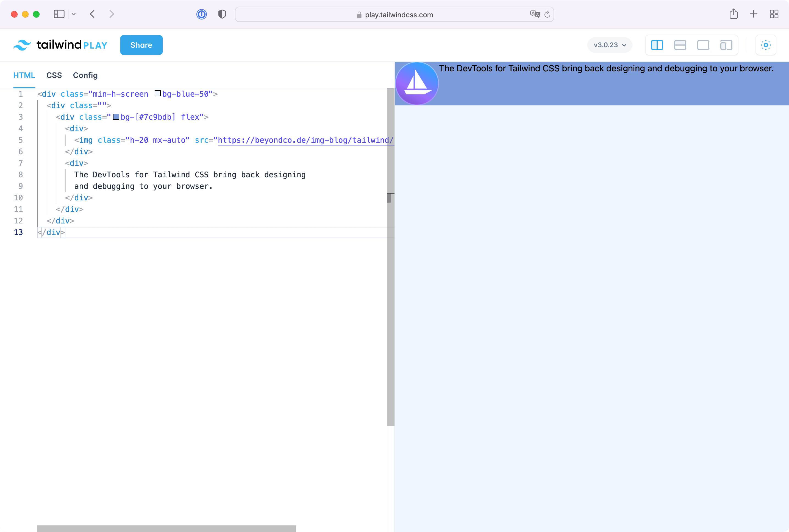The height and width of the screenshot is (532, 789).
Task: Open the Config tab
Action: 85,75
